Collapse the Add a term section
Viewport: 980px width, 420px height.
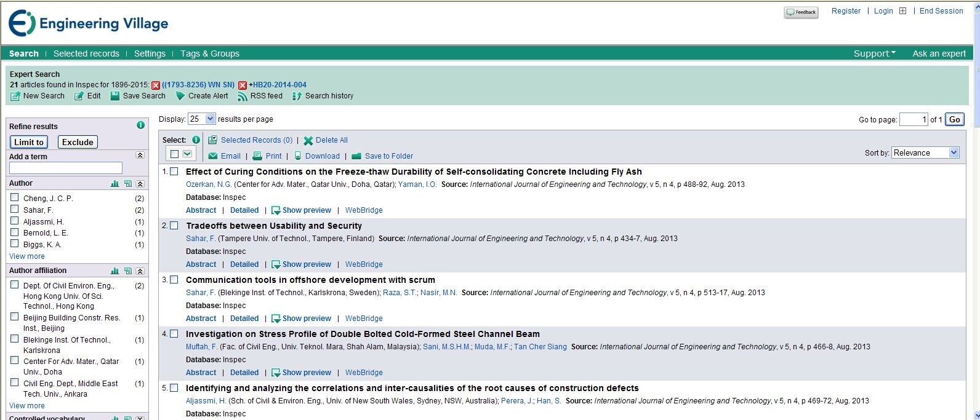[x=140, y=156]
